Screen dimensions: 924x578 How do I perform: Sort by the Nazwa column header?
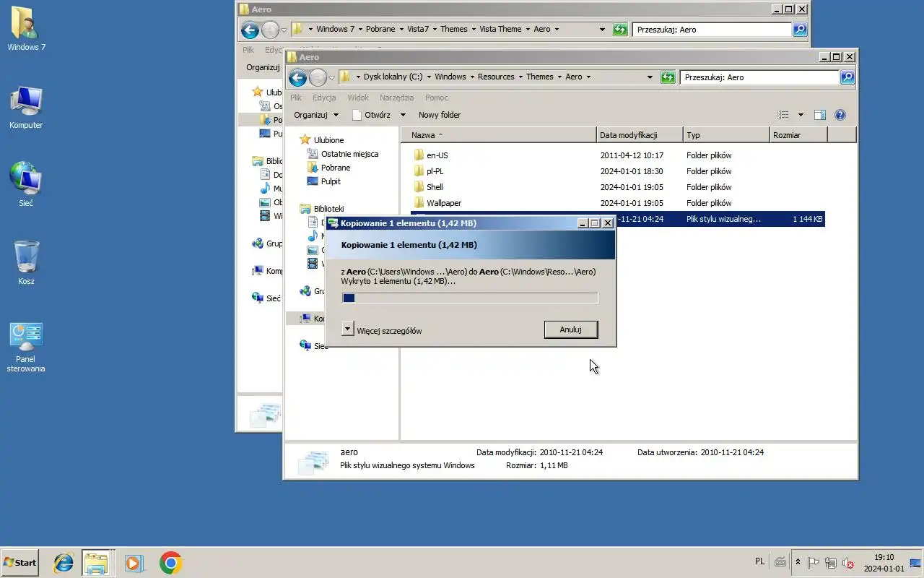coord(499,135)
